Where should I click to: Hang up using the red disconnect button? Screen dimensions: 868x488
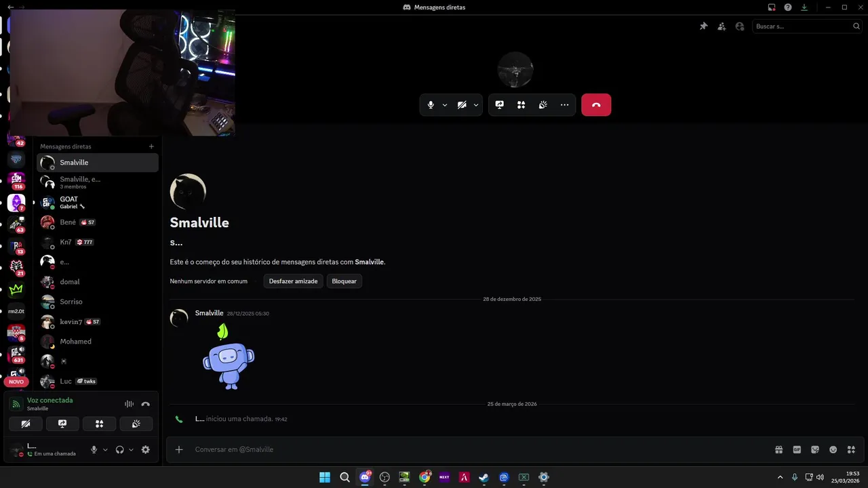596,105
